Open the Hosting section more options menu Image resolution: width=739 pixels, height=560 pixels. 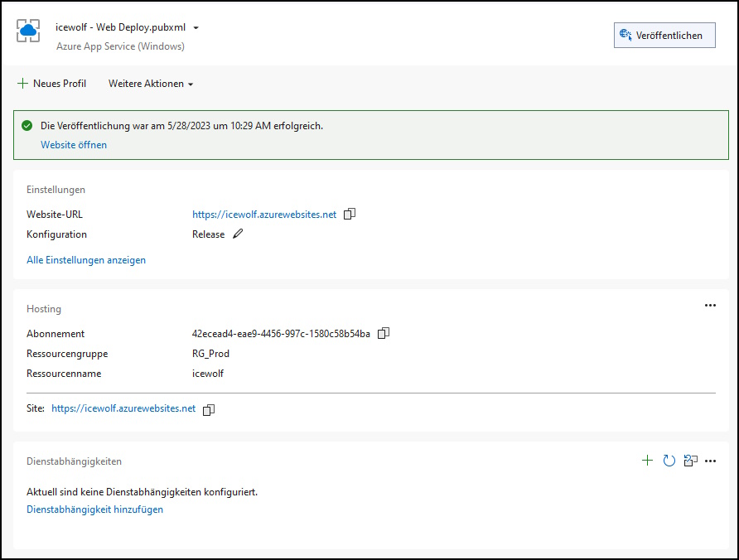[x=710, y=306]
